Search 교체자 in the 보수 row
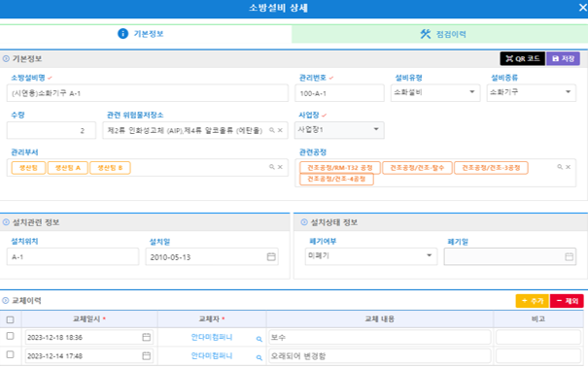The width and height of the screenshot is (588, 367). coord(259,339)
